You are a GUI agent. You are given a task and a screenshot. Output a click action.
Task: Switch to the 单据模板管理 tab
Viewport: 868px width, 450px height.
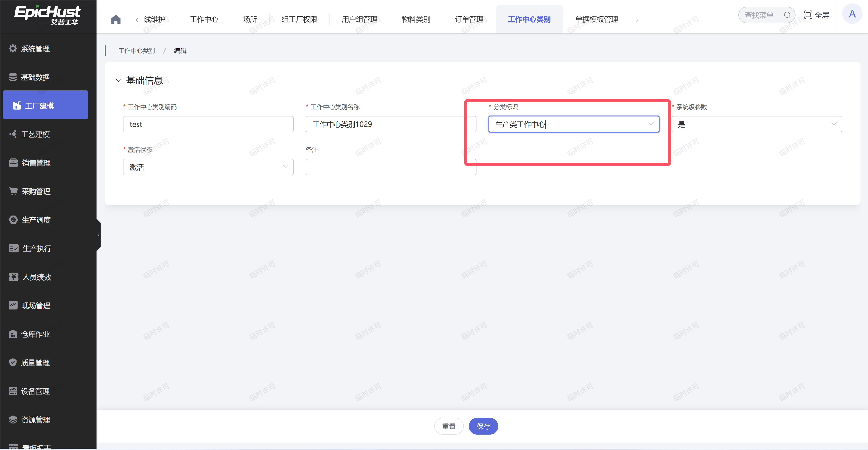pyautogui.click(x=596, y=19)
